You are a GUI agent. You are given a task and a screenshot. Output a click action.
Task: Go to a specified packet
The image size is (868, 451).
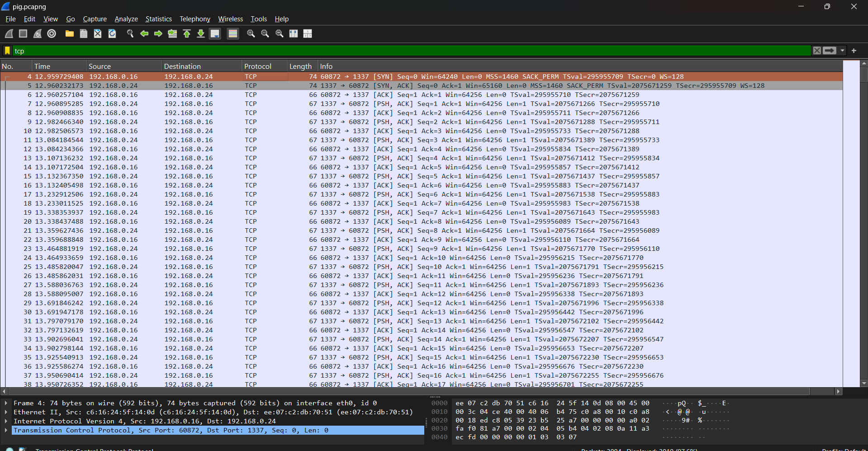[172, 34]
